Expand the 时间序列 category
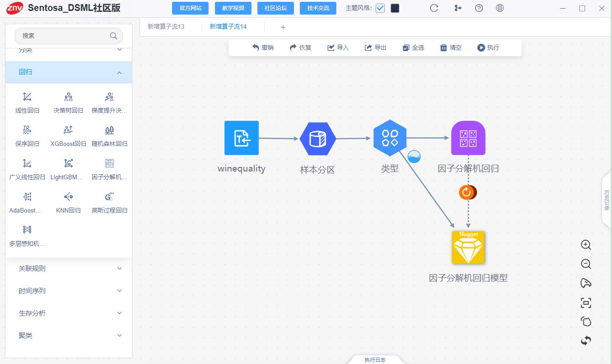This screenshot has height=364, width=612. tap(68, 291)
